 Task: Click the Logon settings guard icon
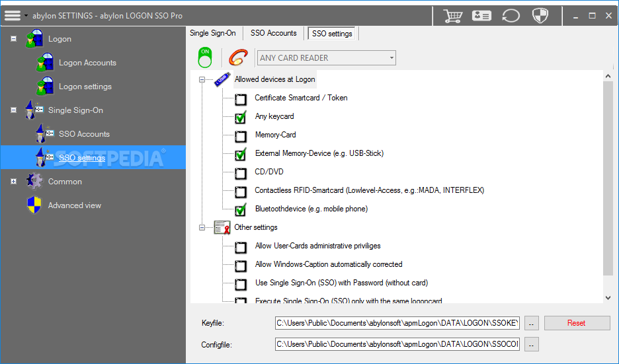(x=45, y=86)
